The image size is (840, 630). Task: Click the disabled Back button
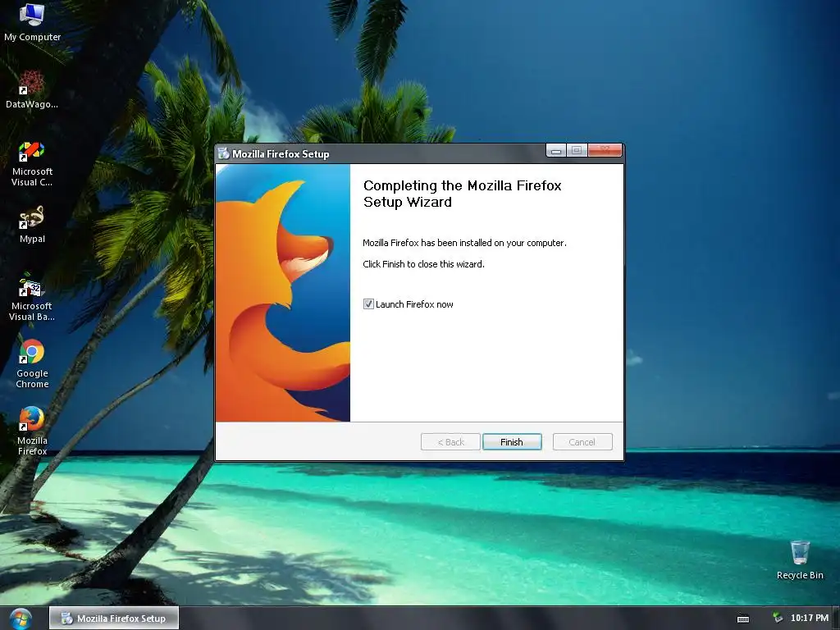click(450, 442)
